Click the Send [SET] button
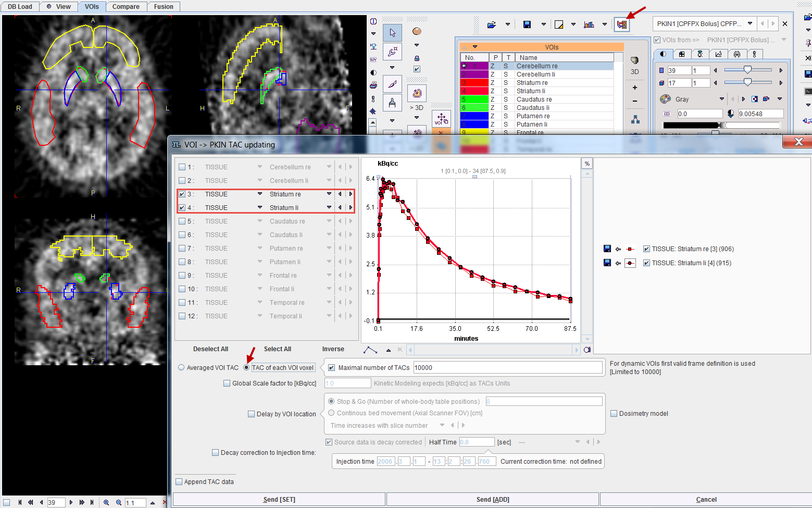 tap(279, 500)
